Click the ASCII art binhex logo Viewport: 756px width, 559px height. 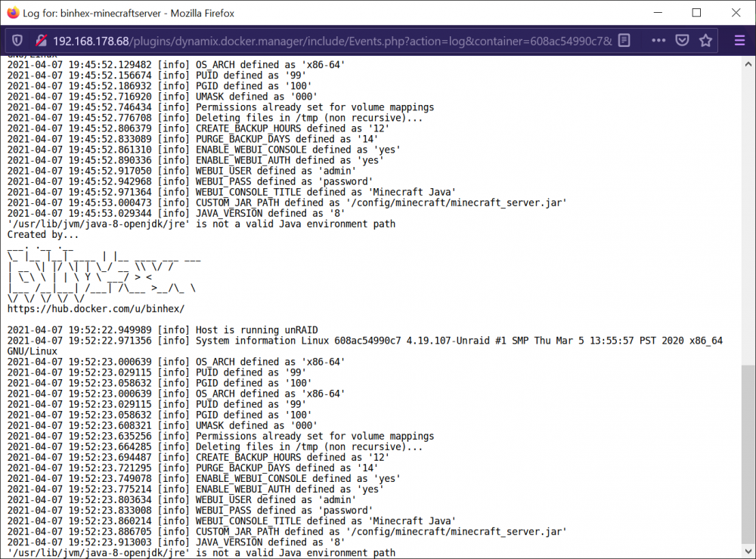click(104, 273)
